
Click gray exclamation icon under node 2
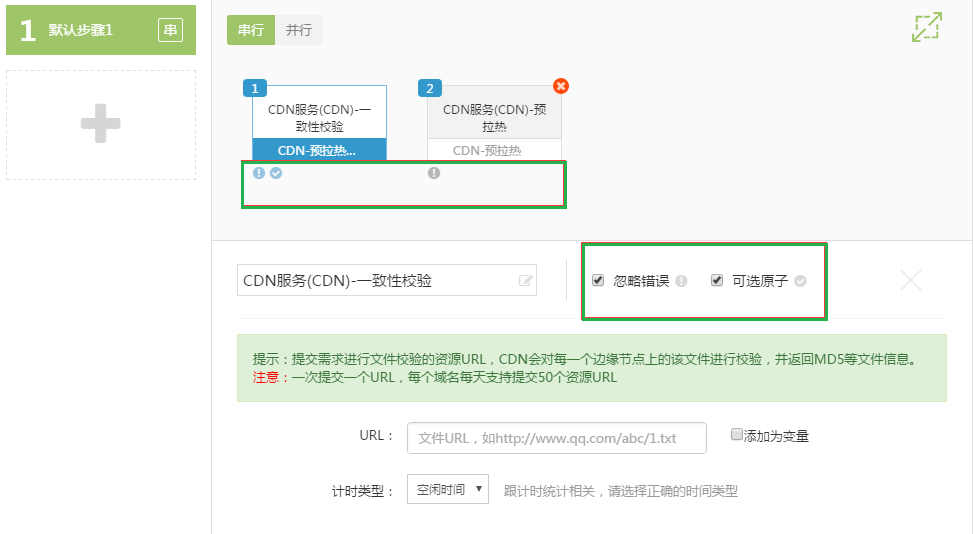click(x=434, y=173)
